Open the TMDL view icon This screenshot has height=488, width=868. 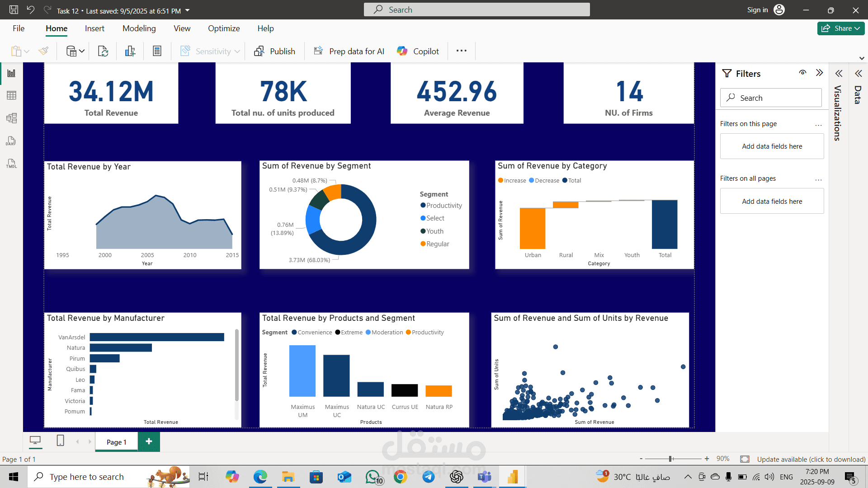11,164
